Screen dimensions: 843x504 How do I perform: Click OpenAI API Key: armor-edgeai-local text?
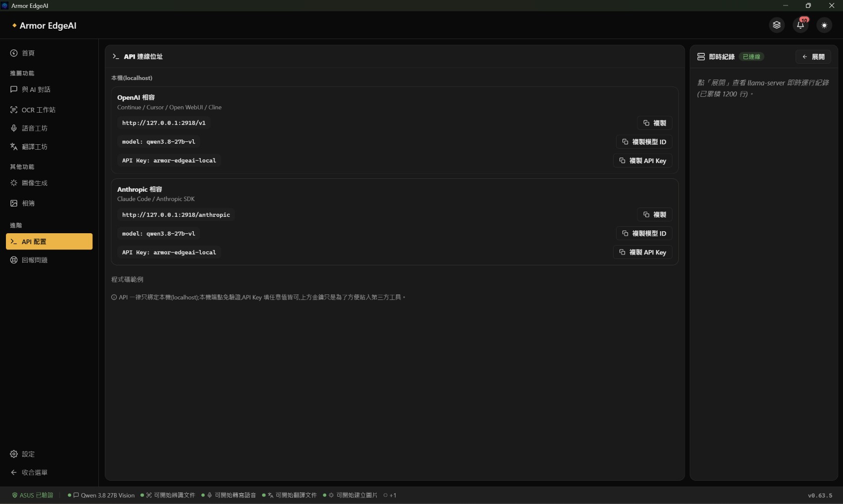[x=169, y=161]
